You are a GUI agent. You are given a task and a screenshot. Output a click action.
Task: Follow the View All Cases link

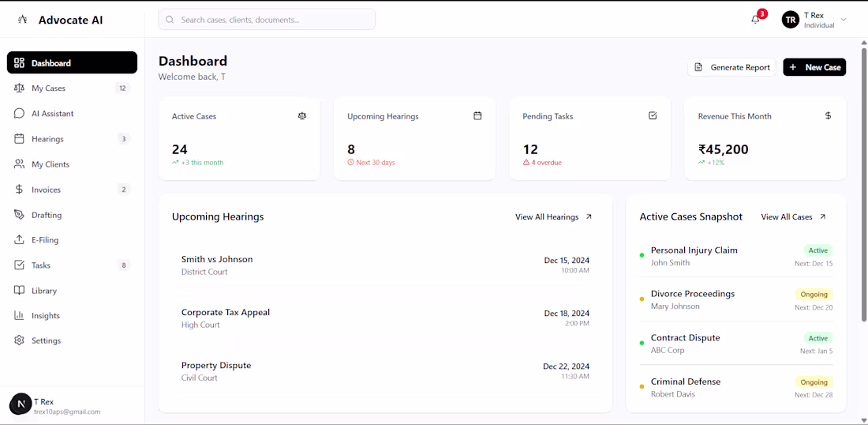[793, 217]
